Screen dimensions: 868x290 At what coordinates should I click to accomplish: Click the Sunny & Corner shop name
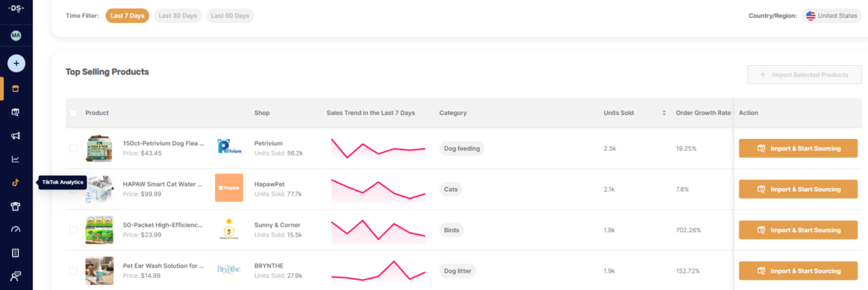(278, 225)
